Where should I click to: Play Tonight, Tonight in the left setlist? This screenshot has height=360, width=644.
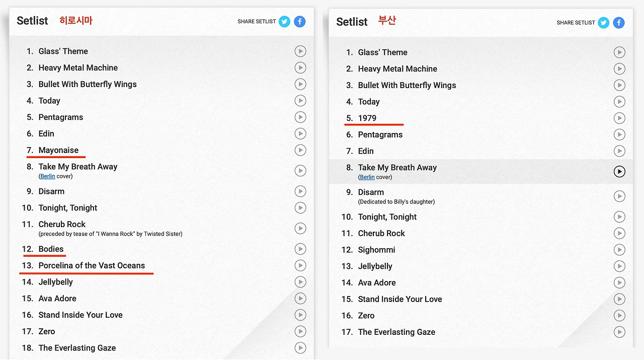[300, 207]
